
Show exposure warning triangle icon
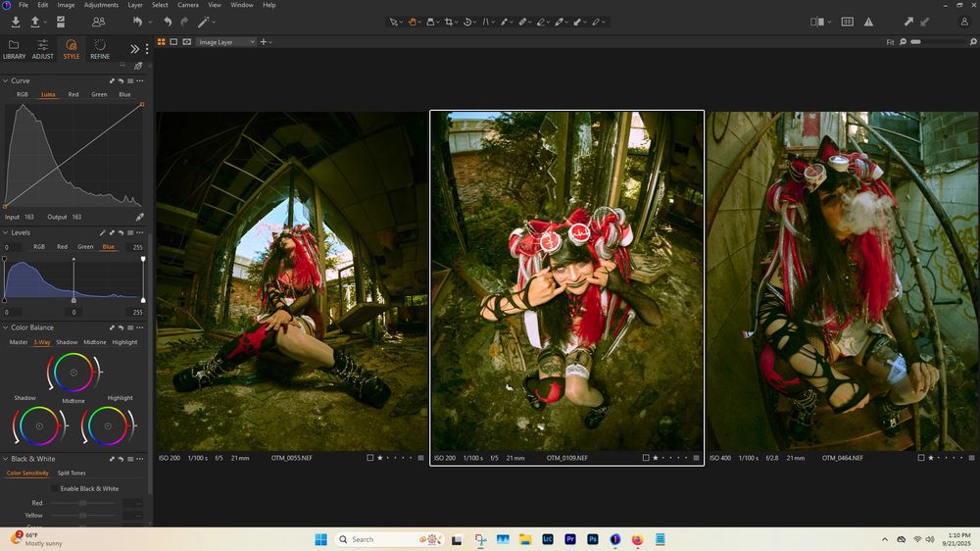click(x=868, y=22)
